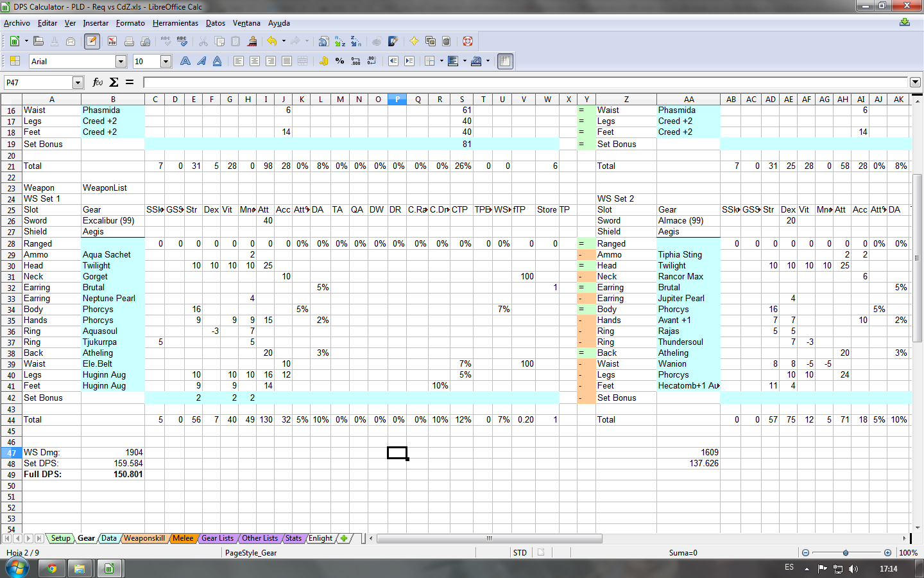Screen dimensions: 924x578
Task: Expand the Name Box dropdown
Action: [78, 82]
